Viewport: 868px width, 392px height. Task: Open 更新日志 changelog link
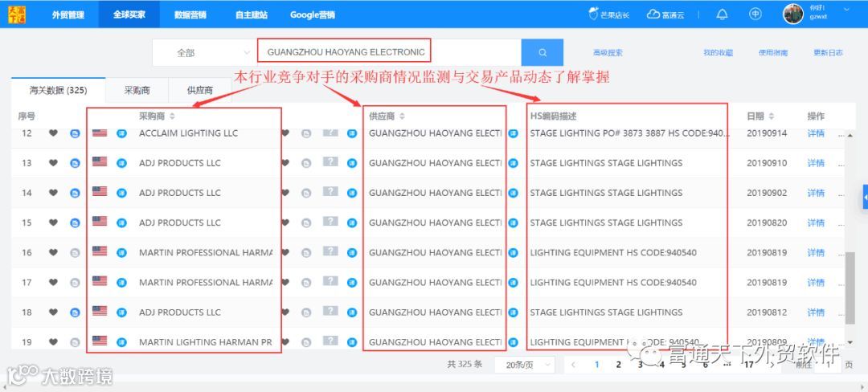click(x=828, y=52)
